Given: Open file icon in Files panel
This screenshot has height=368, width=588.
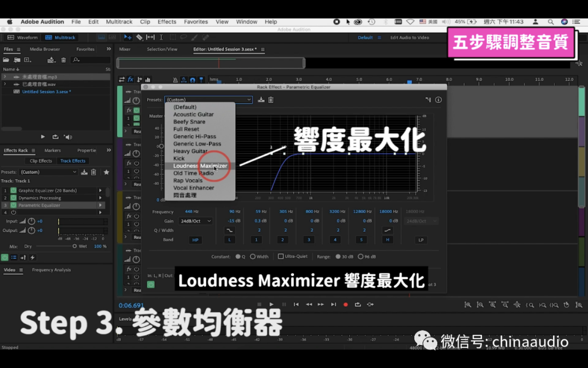Looking at the screenshot, I should 5,60.
